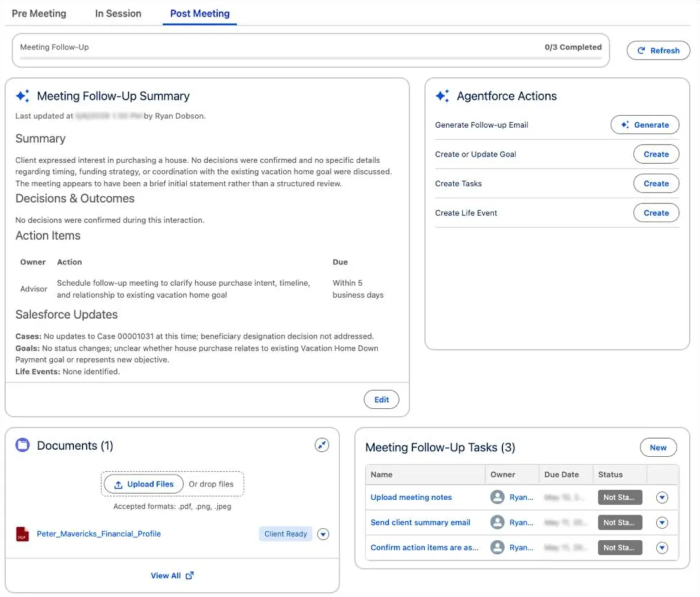This screenshot has height=597, width=700.
Task: Click the Status column header
Action: pyautogui.click(x=620, y=474)
